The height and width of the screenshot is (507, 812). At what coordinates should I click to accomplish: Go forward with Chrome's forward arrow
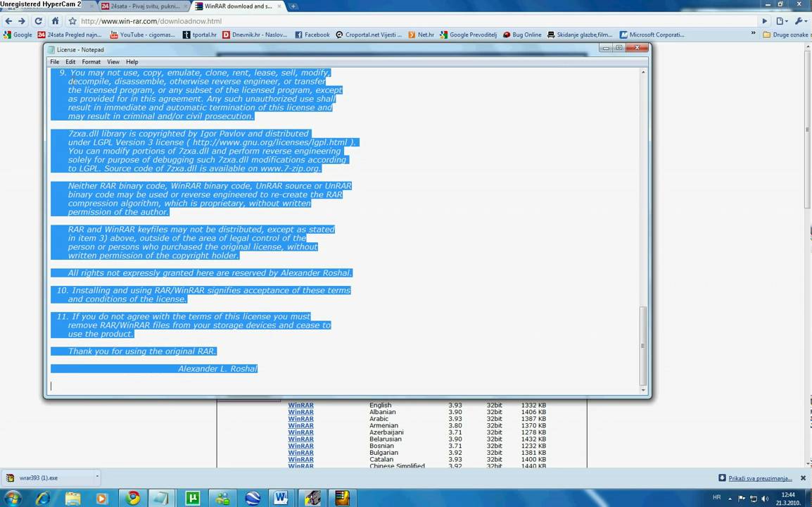[x=22, y=21]
